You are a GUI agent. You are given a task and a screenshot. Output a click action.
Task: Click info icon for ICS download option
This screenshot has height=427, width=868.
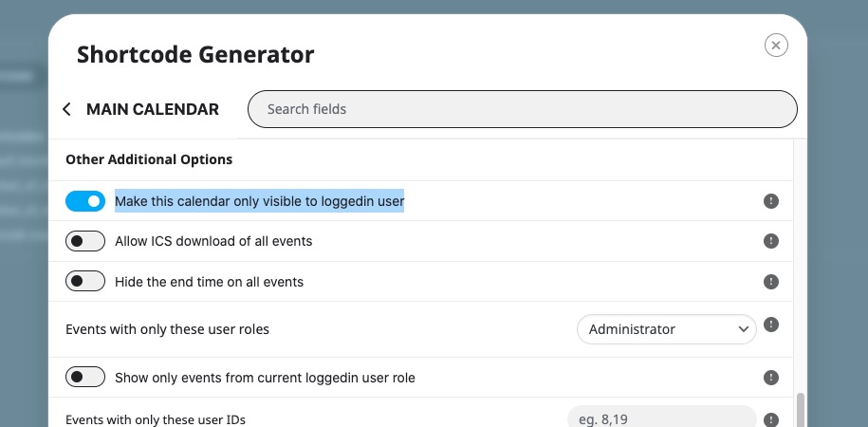click(771, 241)
